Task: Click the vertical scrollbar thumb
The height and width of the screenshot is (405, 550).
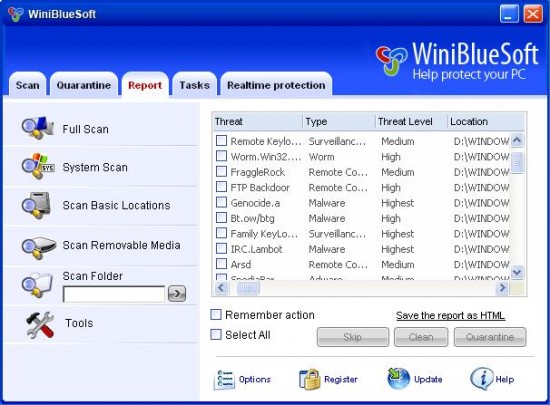Action: (517, 162)
